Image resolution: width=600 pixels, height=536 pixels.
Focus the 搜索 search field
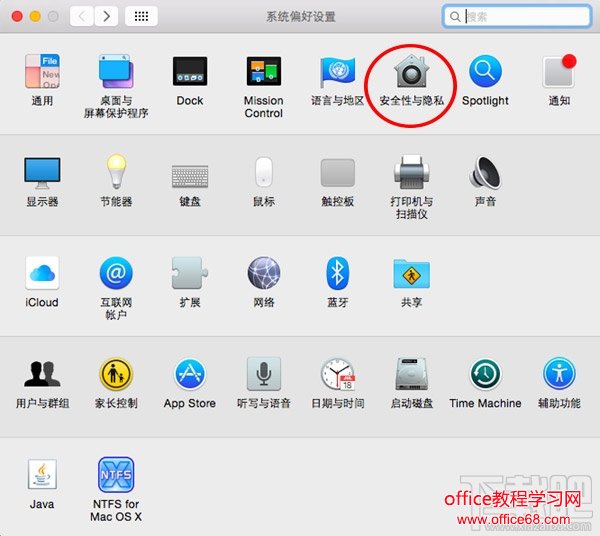517,16
